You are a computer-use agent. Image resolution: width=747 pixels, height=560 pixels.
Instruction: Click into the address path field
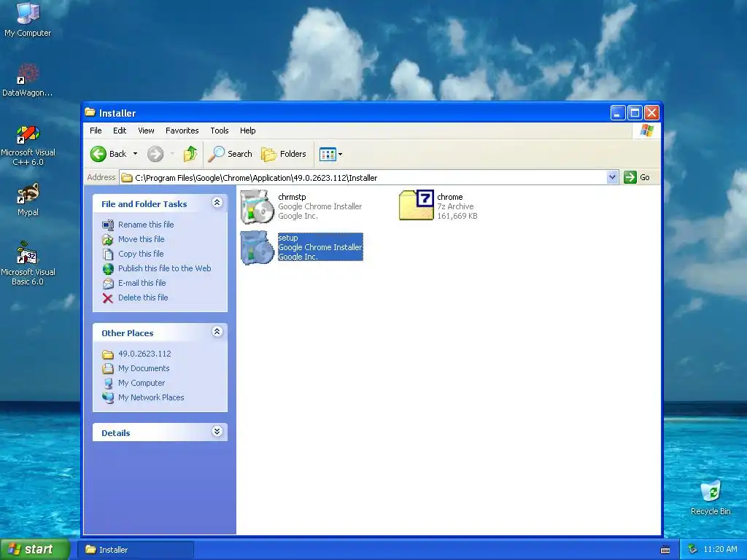click(363, 178)
